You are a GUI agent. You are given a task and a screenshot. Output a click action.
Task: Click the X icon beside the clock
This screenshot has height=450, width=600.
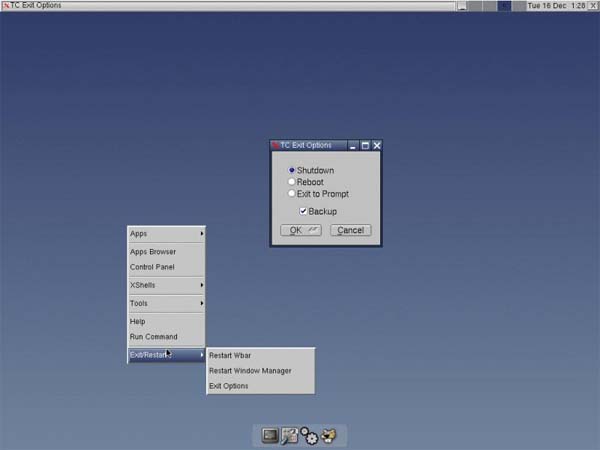pyautogui.click(x=593, y=5)
